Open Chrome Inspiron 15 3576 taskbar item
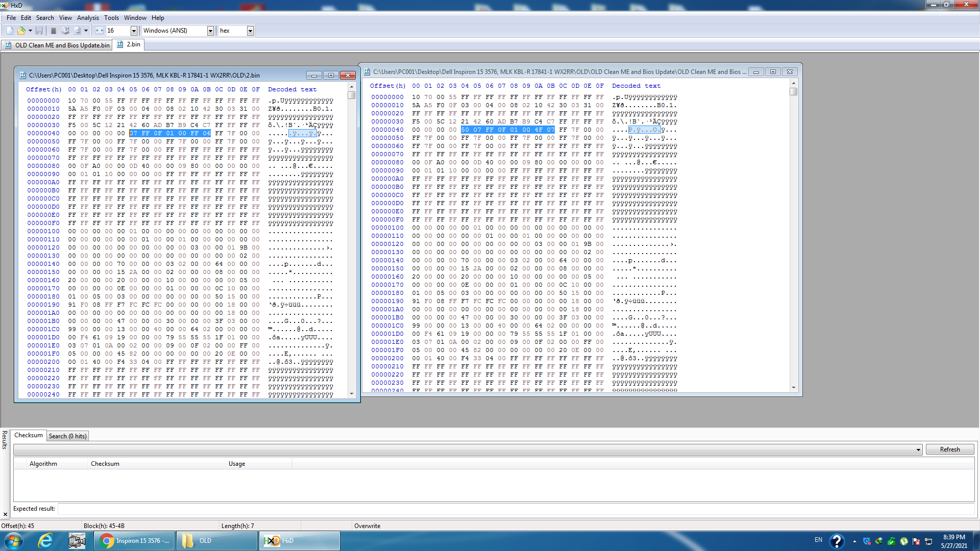 135,541
